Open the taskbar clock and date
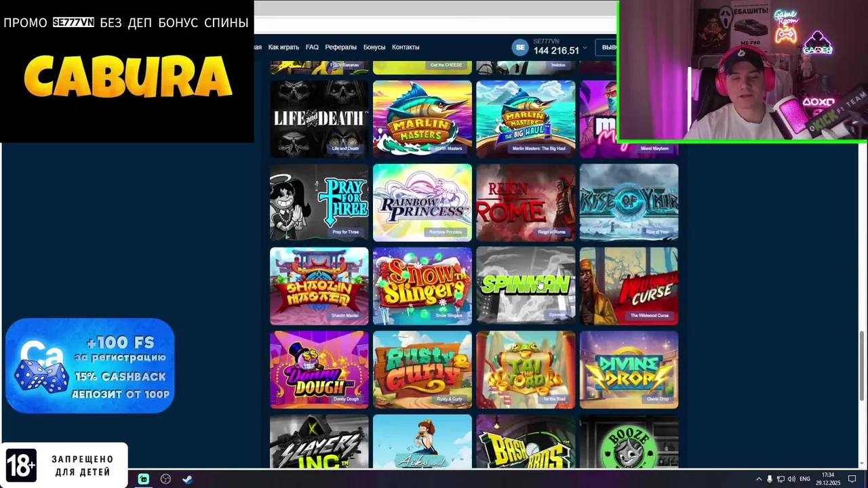 827,479
